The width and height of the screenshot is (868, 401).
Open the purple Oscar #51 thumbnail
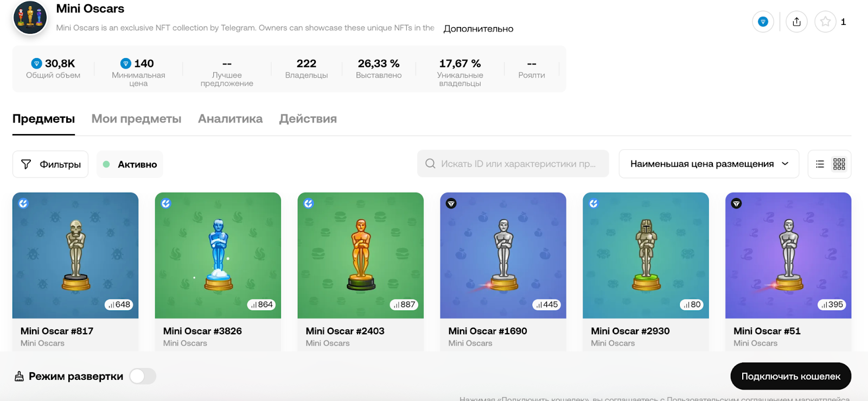tap(788, 256)
